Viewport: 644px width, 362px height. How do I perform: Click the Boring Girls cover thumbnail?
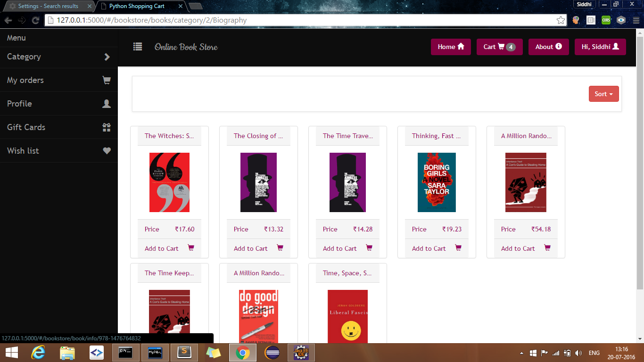437,182
